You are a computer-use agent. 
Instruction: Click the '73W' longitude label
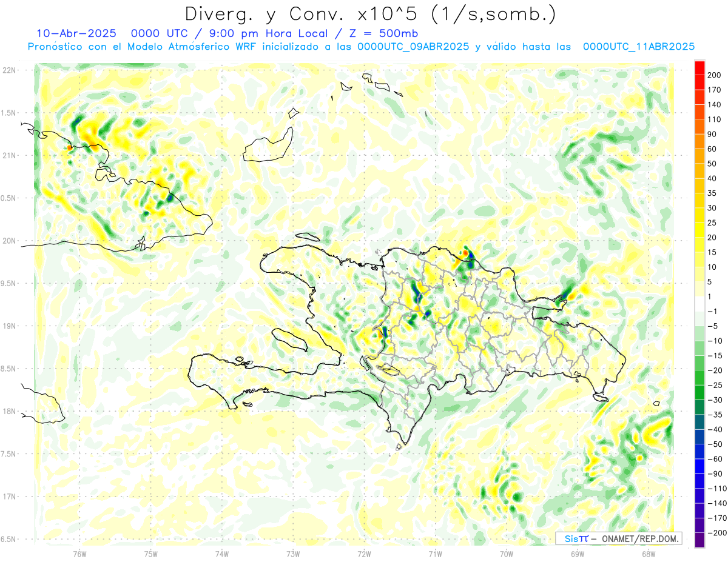click(x=293, y=554)
